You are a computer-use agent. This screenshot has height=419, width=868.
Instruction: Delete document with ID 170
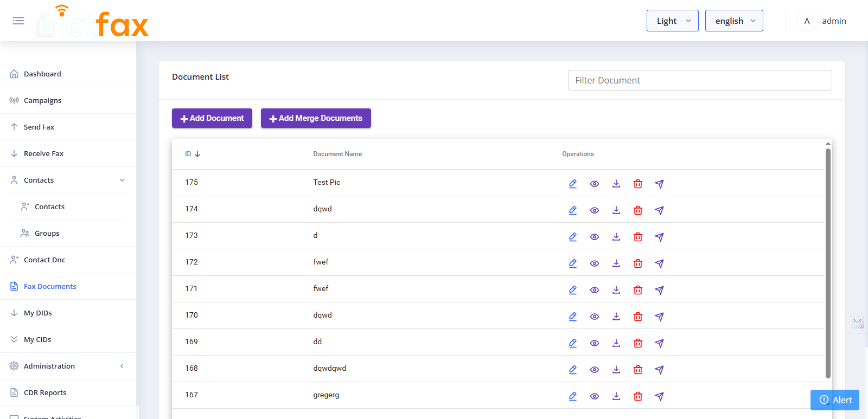(638, 317)
